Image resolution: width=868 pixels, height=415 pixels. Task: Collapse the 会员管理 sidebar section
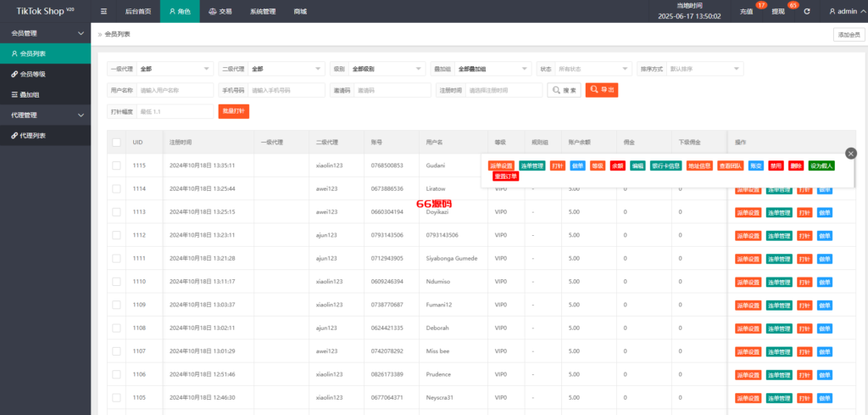(46, 33)
